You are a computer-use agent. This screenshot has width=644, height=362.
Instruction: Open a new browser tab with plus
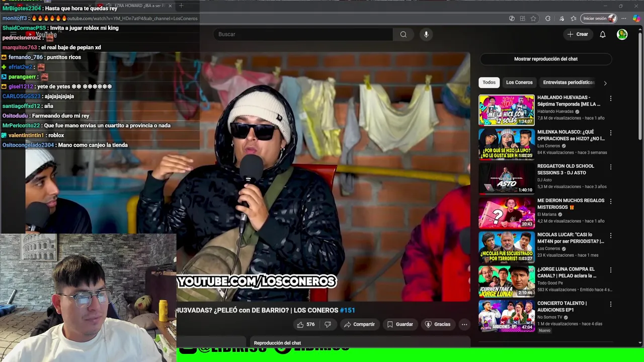181,6
